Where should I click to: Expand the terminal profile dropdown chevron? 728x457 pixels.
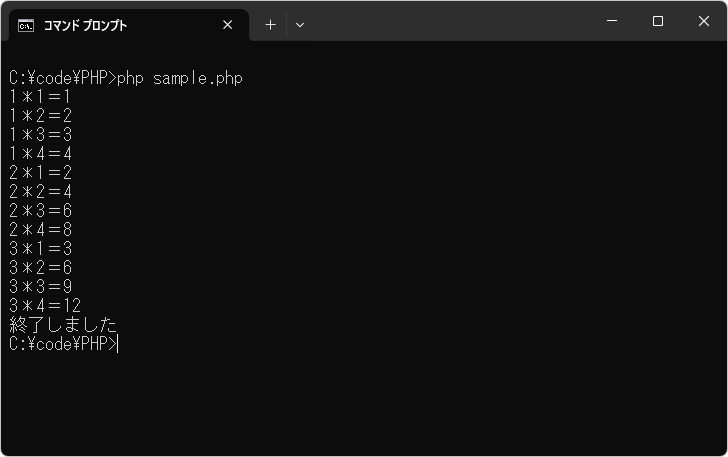[300, 25]
